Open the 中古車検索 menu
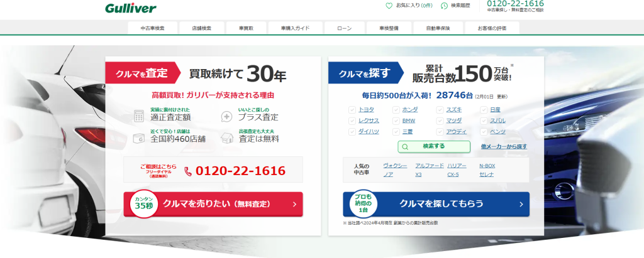This screenshot has height=258, width=644. 152,28
